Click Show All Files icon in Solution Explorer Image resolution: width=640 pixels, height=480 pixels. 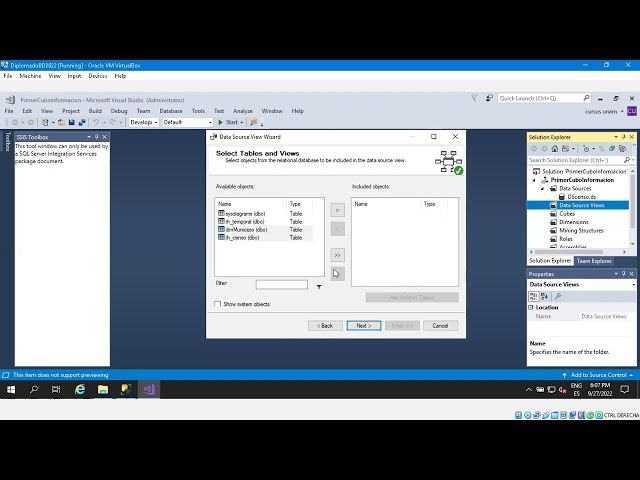(x=622, y=149)
